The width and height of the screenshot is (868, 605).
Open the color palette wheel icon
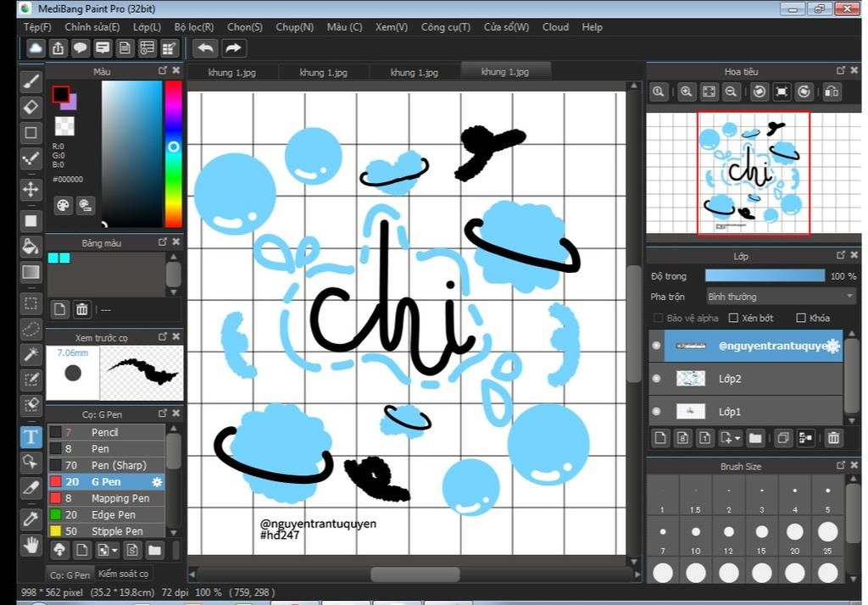coord(63,205)
